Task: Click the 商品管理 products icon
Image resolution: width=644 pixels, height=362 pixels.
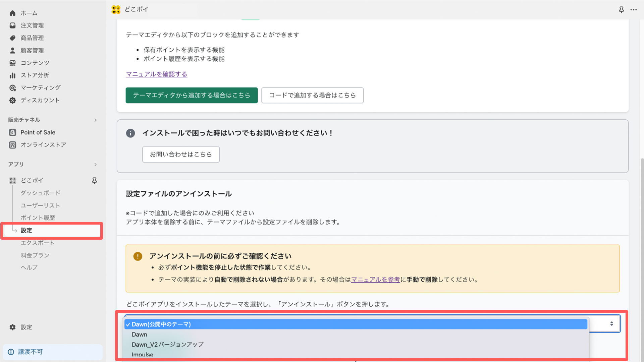Action: point(13,38)
